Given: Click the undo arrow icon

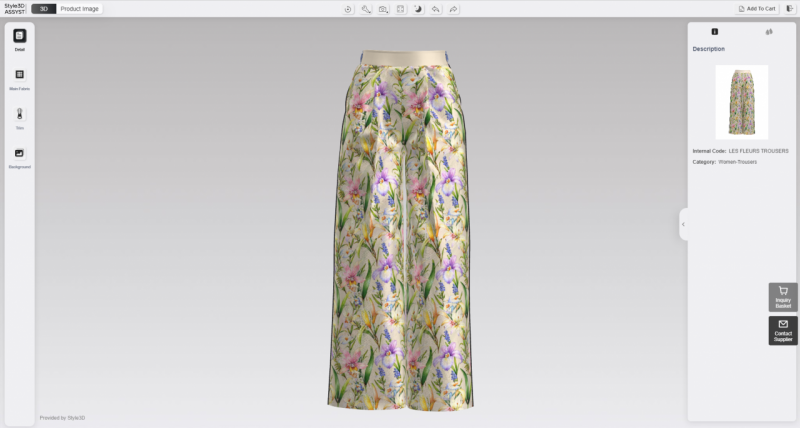Looking at the screenshot, I should (x=436, y=8).
